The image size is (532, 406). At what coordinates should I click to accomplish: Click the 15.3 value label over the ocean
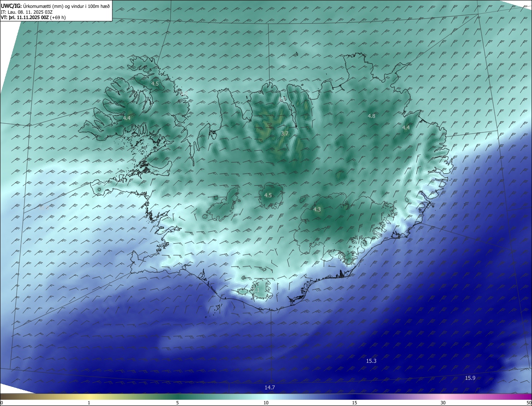pos(371,361)
